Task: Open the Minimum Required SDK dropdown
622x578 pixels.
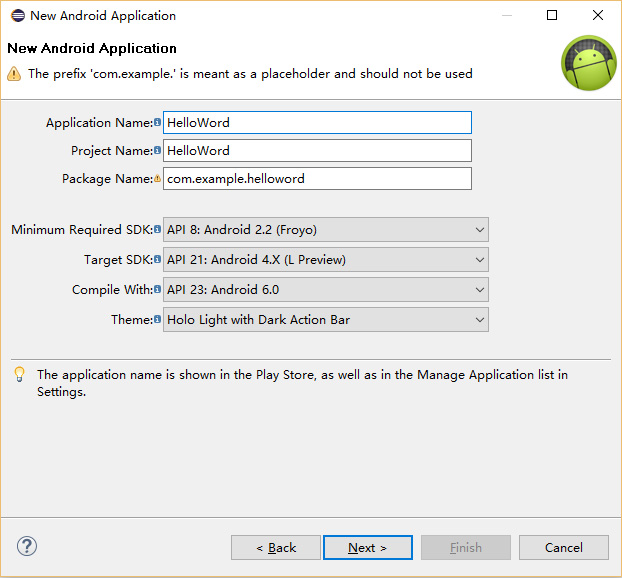Action: 325,230
